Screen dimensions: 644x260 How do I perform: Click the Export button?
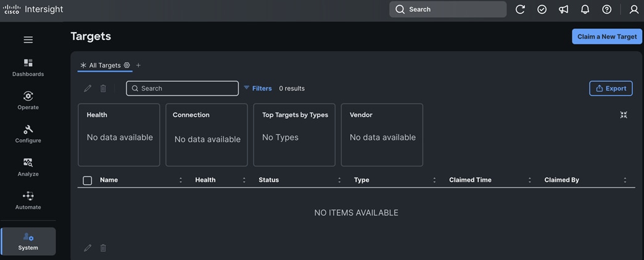(611, 88)
